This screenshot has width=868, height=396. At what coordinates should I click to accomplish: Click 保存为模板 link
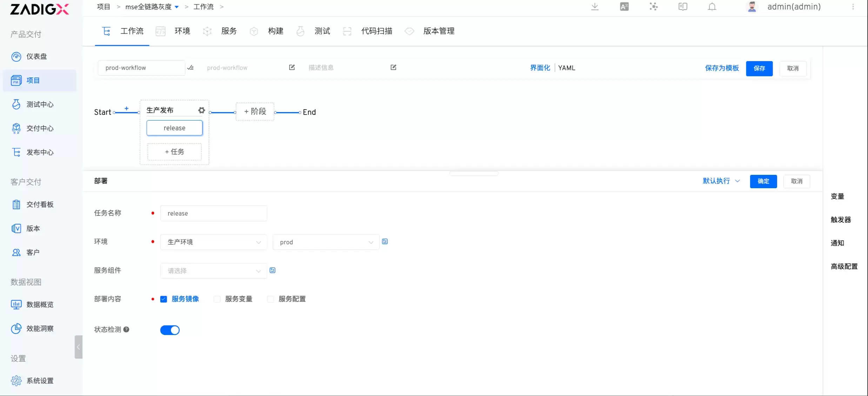point(722,68)
